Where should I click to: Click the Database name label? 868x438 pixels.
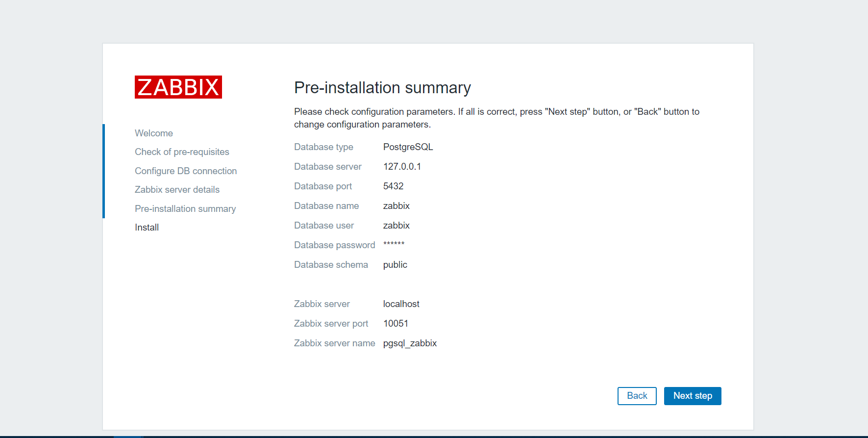[x=326, y=206]
